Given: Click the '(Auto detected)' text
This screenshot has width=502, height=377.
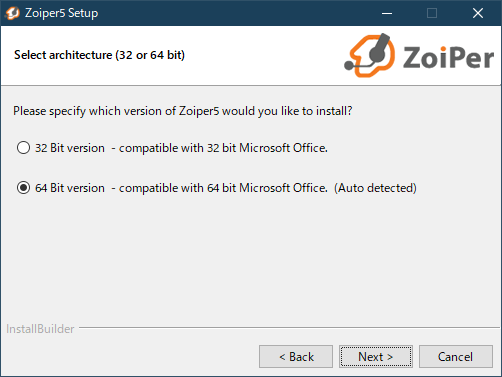Looking at the screenshot, I should click(x=375, y=188).
